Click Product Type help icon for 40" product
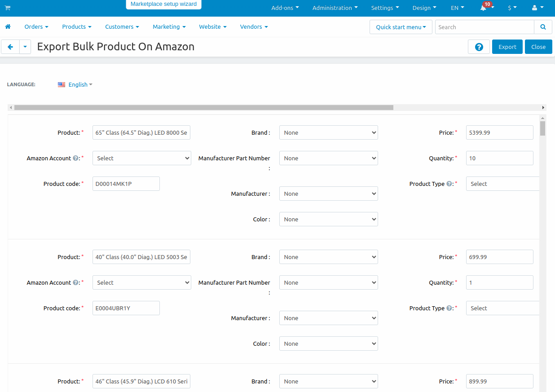This screenshot has width=555, height=392. 449,308
